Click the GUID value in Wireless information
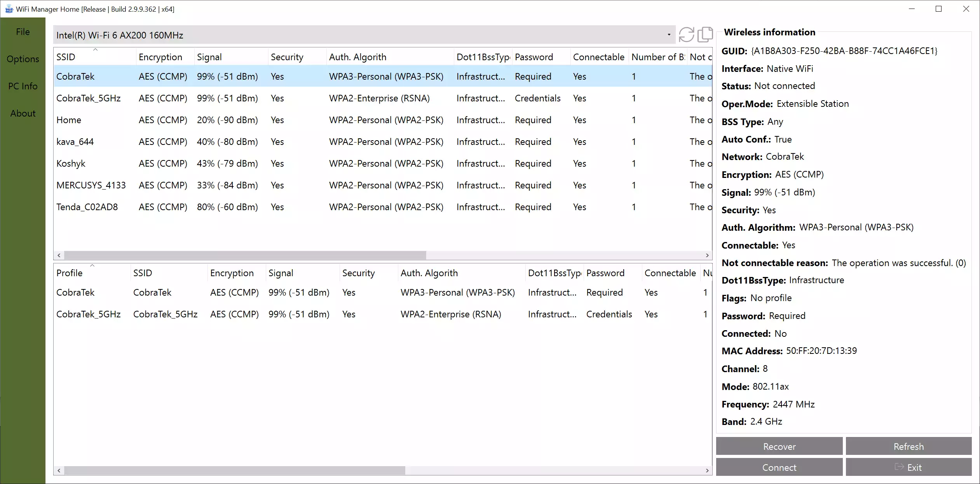This screenshot has height=484, width=980. [844, 51]
